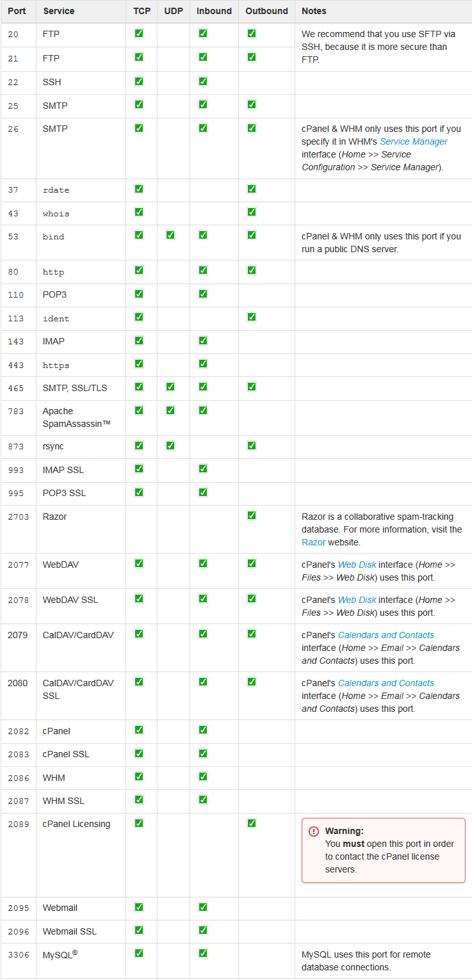Click the warning icon in cPanel Licensing notes
This screenshot has width=472, height=980.
pyautogui.click(x=314, y=831)
